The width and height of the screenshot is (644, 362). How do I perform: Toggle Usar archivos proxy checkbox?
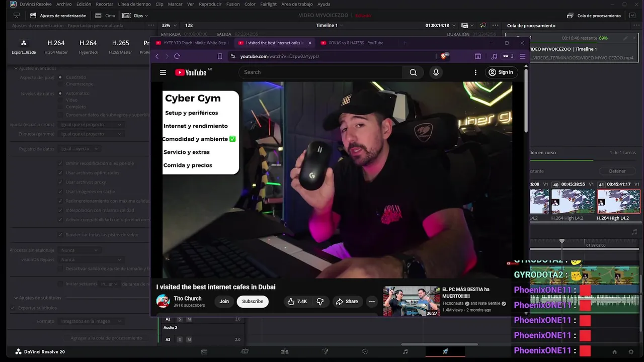point(60,183)
